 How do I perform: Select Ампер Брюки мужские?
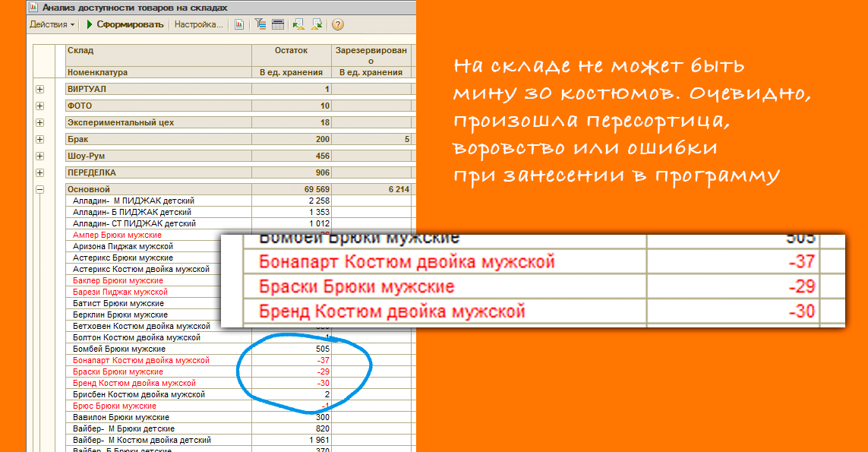tap(118, 235)
